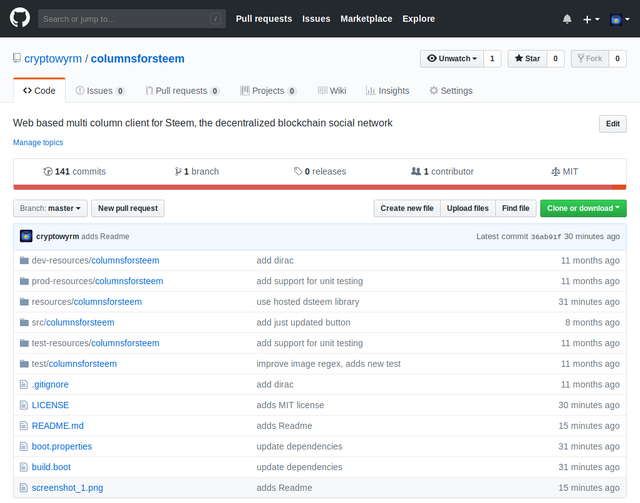Open the 'adds Readme' message in commit bar
This screenshot has height=503, width=640.
pyautogui.click(x=105, y=236)
